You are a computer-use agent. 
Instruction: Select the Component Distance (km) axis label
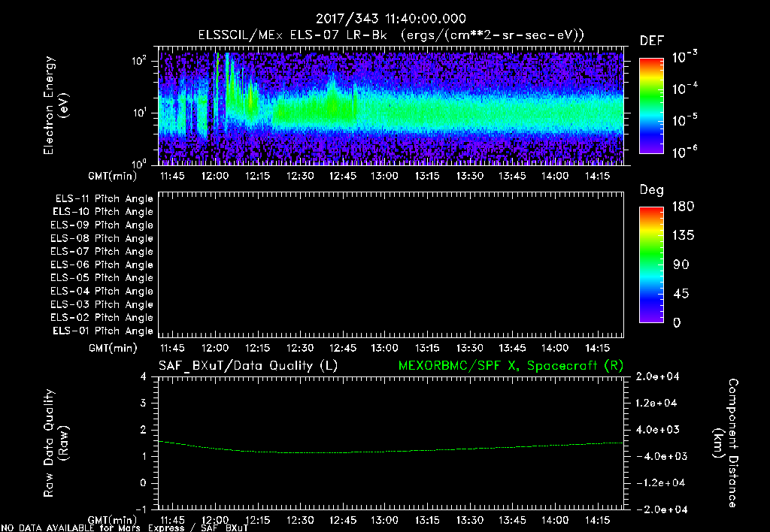pos(726,443)
